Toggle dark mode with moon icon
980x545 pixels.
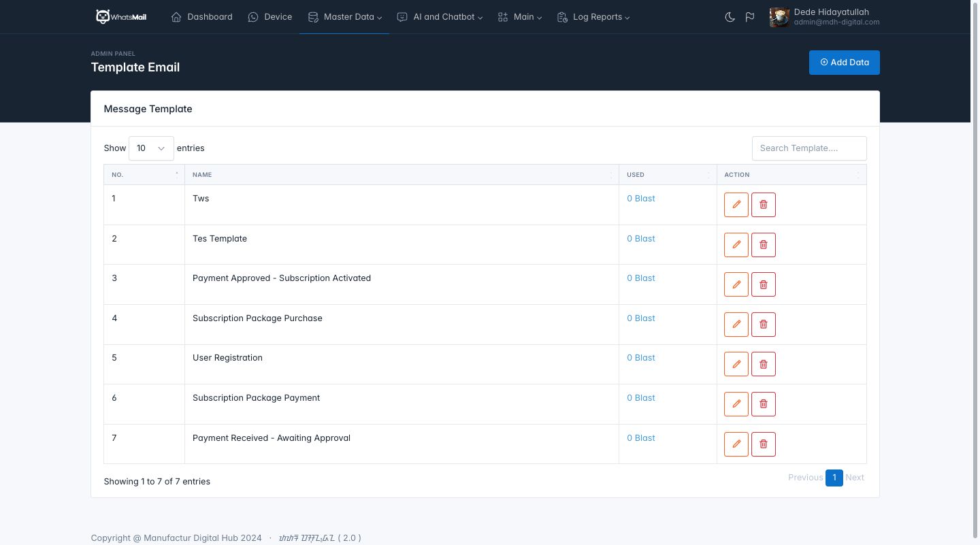click(730, 17)
